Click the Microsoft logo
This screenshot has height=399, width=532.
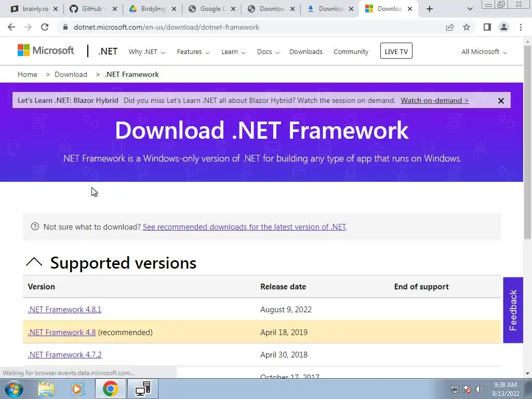46,50
